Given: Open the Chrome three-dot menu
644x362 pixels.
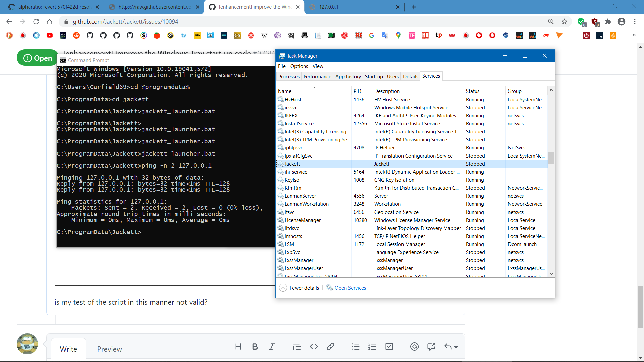Looking at the screenshot, I should click(635, 21).
